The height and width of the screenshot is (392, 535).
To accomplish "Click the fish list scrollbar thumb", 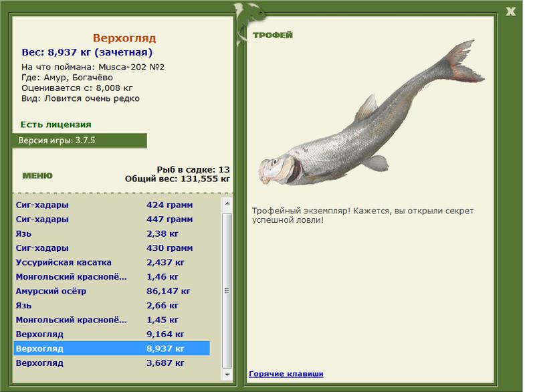I will (227, 291).
